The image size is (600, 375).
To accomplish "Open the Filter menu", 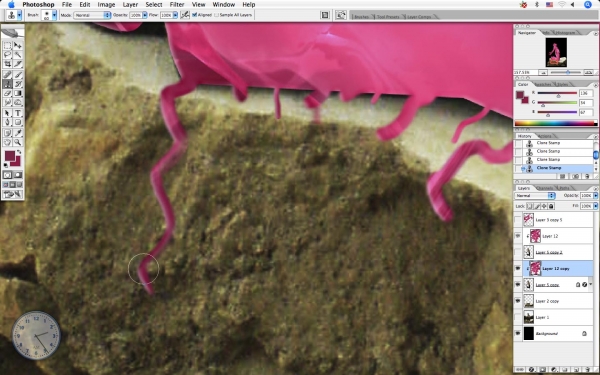I will 177,5.
